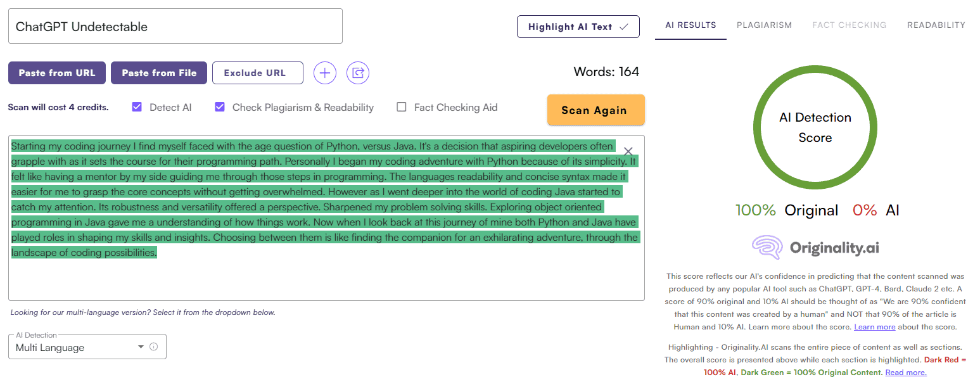
Task: Click the Paste from URL button
Action: (57, 73)
